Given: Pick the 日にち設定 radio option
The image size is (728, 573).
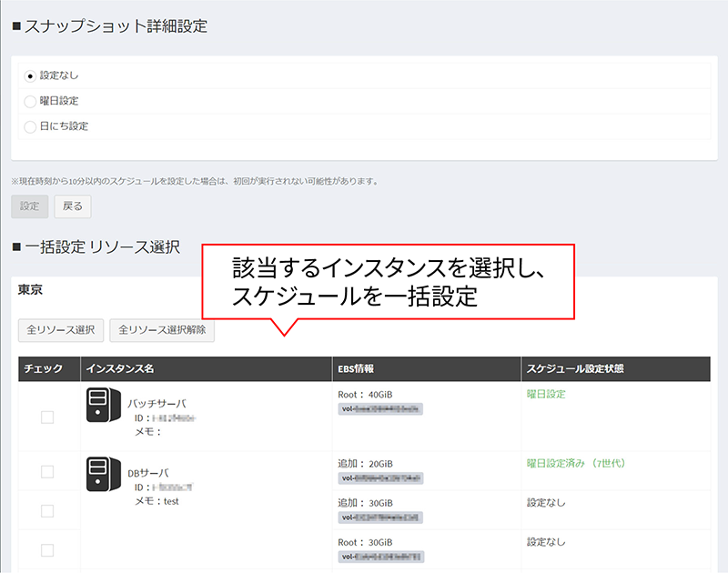Looking at the screenshot, I should click(x=30, y=126).
